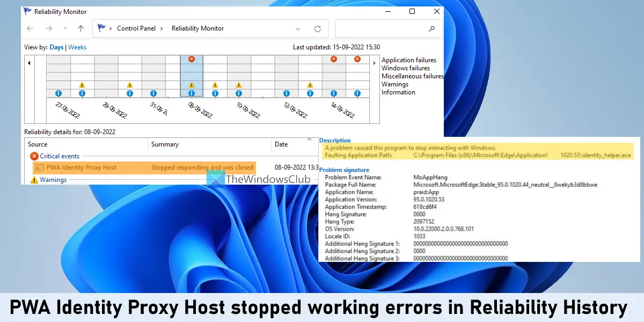Viewport: 644px width, 322px height.
Task: Click the search magnifier icon
Action: tap(431, 28)
